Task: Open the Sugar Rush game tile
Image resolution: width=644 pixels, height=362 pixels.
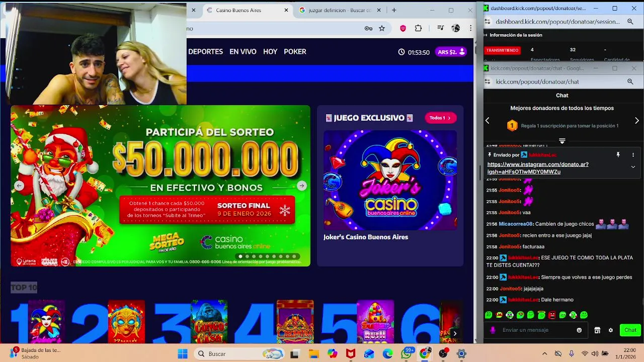Action: point(375,322)
